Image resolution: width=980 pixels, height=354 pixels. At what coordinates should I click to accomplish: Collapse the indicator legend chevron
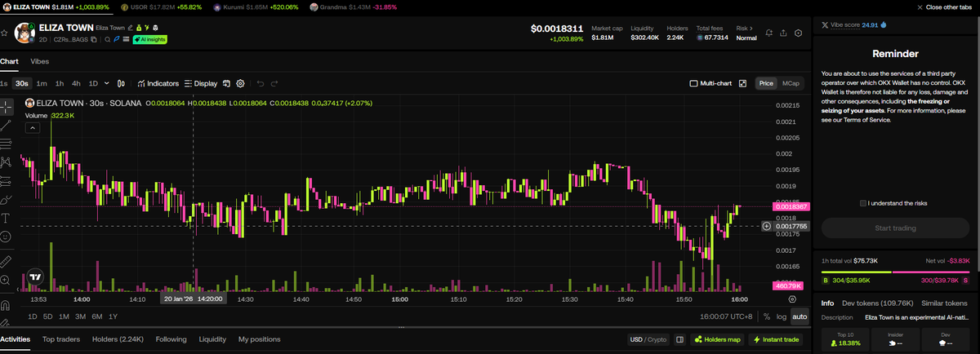click(x=32, y=128)
